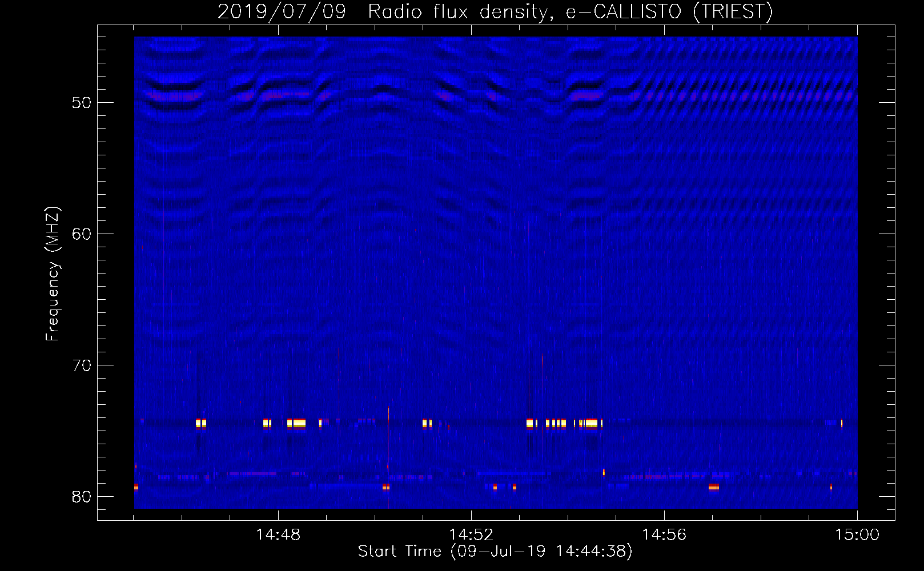Select the 'Frequency (MHZ)' axis label
The height and width of the screenshot is (571, 924).
(x=53, y=274)
